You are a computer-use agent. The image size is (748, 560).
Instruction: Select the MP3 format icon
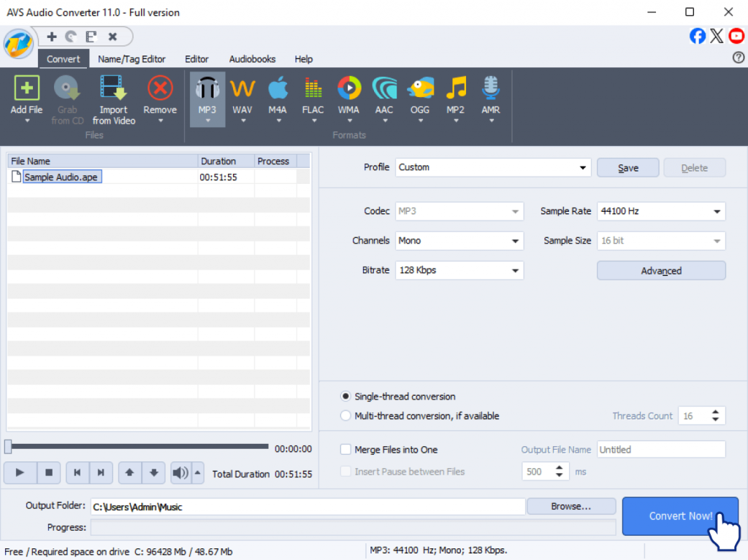coord(207,88)
